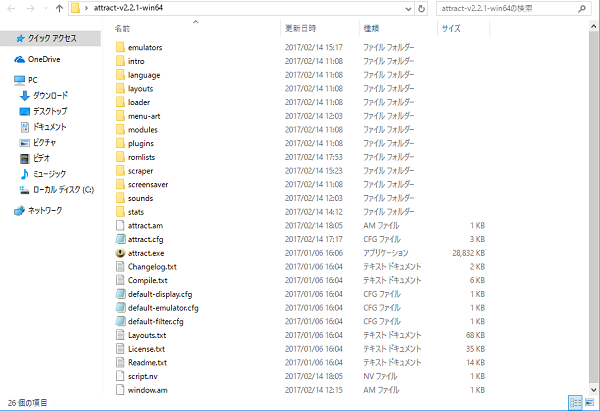
Task: Click the 28,832 KB size of attract.exe
Action: click(x=468, y=253)
